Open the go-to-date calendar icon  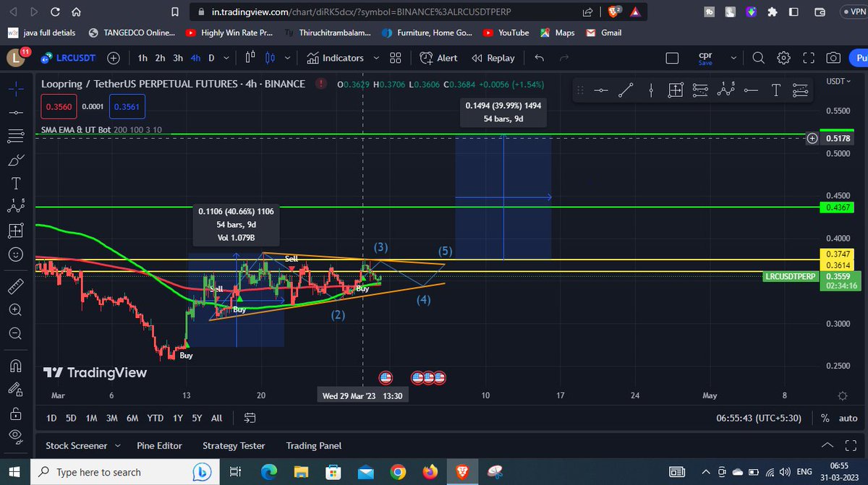[250, 418]
